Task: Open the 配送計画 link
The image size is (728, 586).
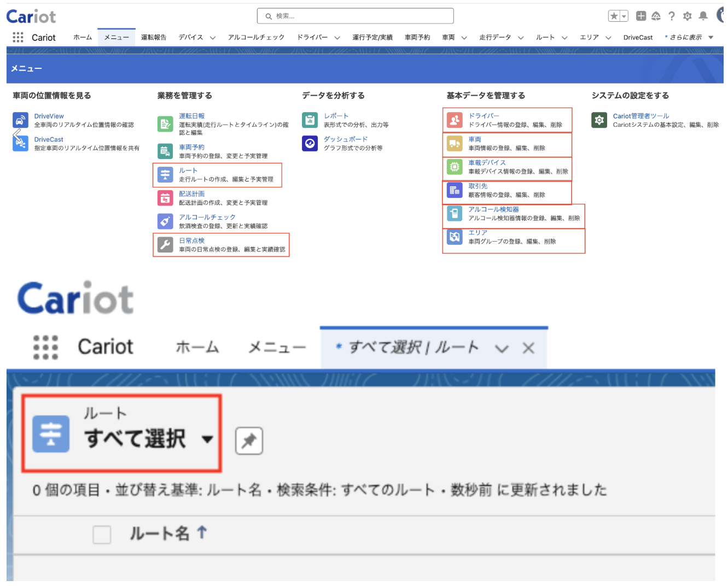Action: (x=192, y=194)
